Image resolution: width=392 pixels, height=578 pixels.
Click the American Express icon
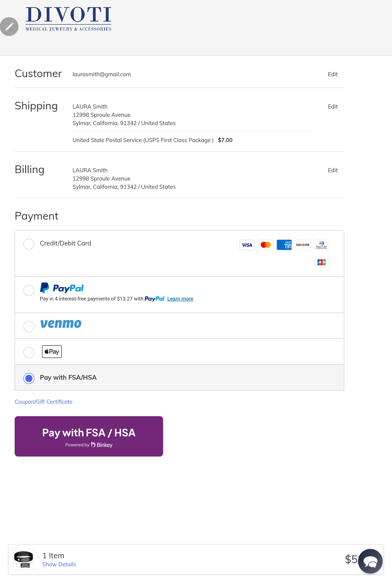coord(284,245)
